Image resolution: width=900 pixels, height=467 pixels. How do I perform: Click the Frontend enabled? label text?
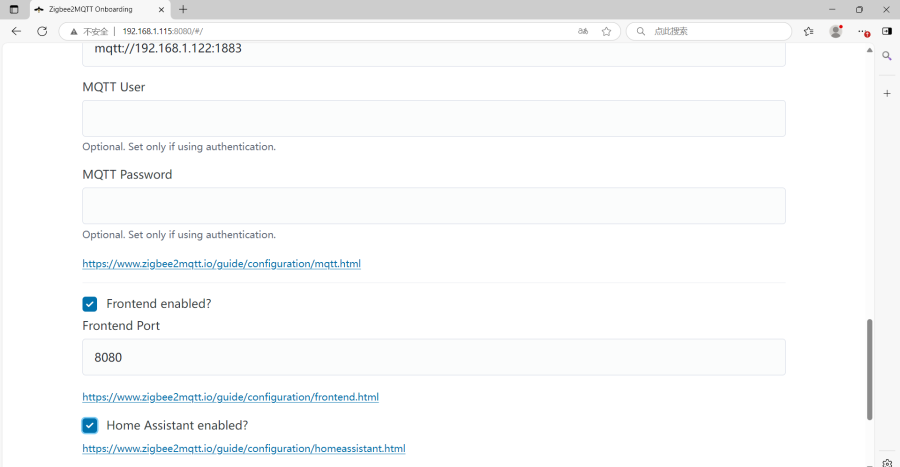(158, 303)
